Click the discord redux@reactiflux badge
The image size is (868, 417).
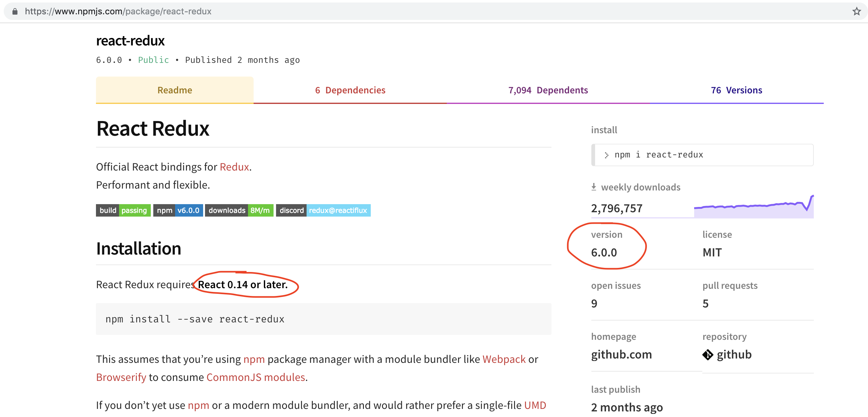[323, 210]
